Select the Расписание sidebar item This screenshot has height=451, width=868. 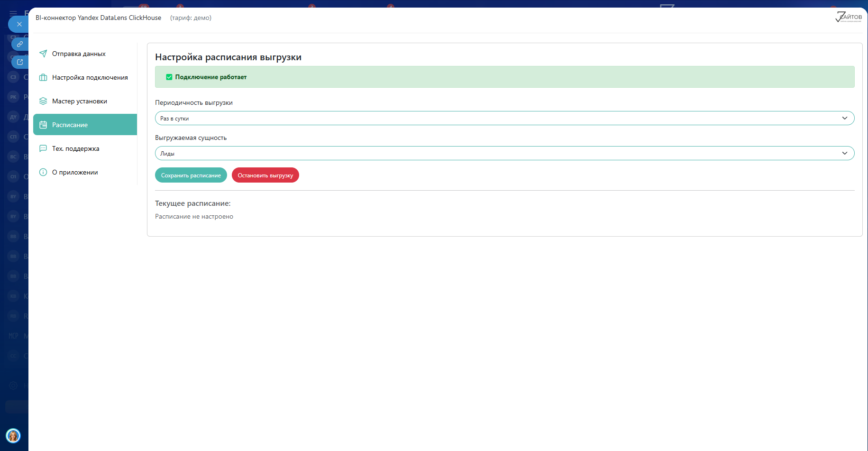(85, 125)
